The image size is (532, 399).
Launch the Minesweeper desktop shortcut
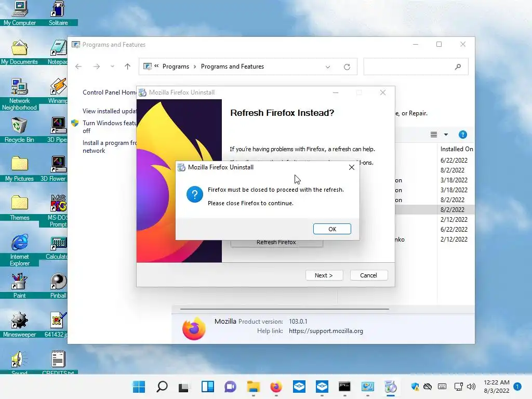click(x=19, y=325)
